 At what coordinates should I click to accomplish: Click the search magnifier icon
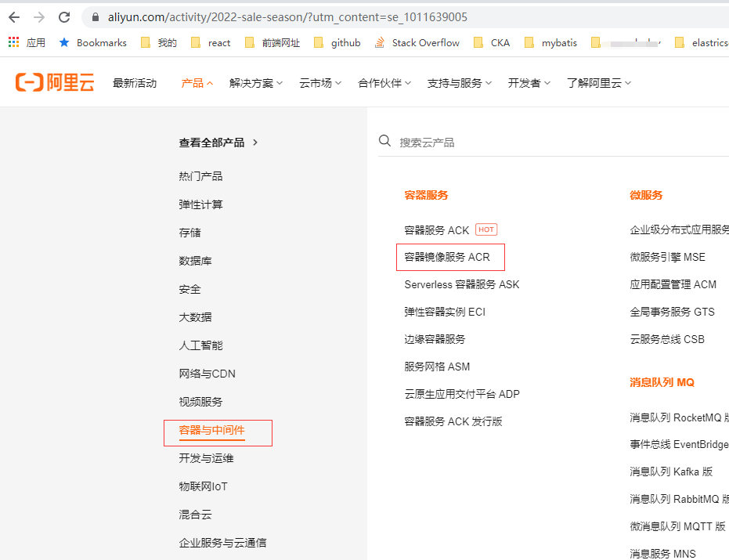384,140
